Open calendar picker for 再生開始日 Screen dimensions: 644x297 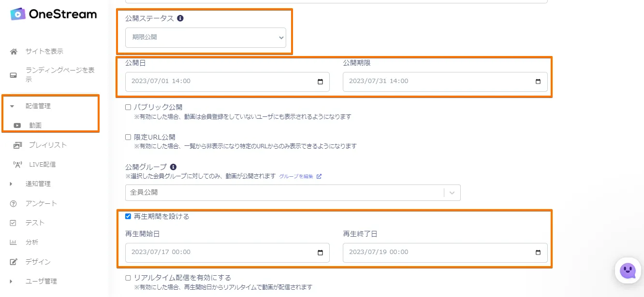(320, 253)
